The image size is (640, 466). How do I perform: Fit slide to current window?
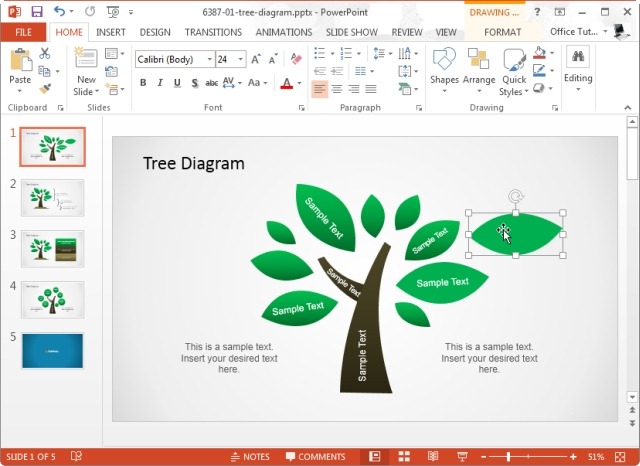point(620,456)
